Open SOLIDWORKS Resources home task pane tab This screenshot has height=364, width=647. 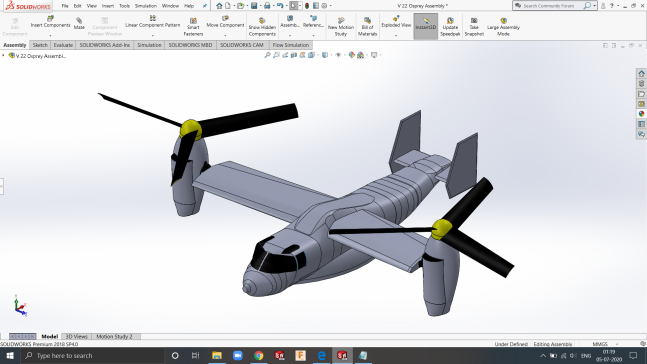641,73
